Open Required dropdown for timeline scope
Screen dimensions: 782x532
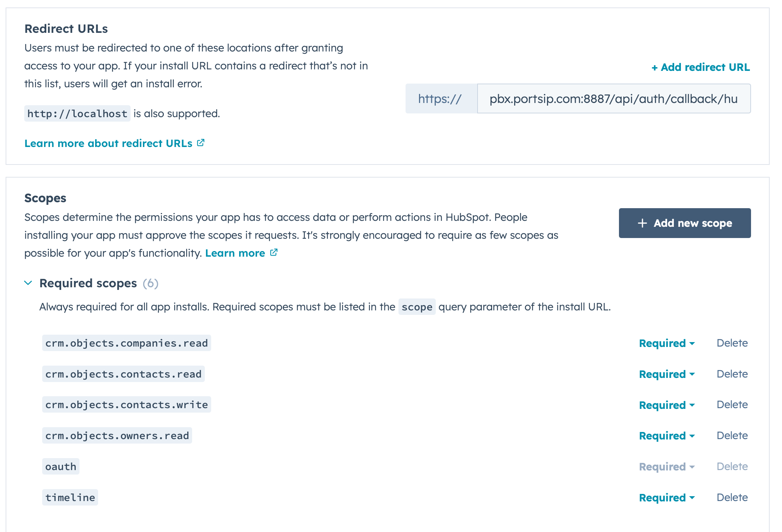coord(667,498)
